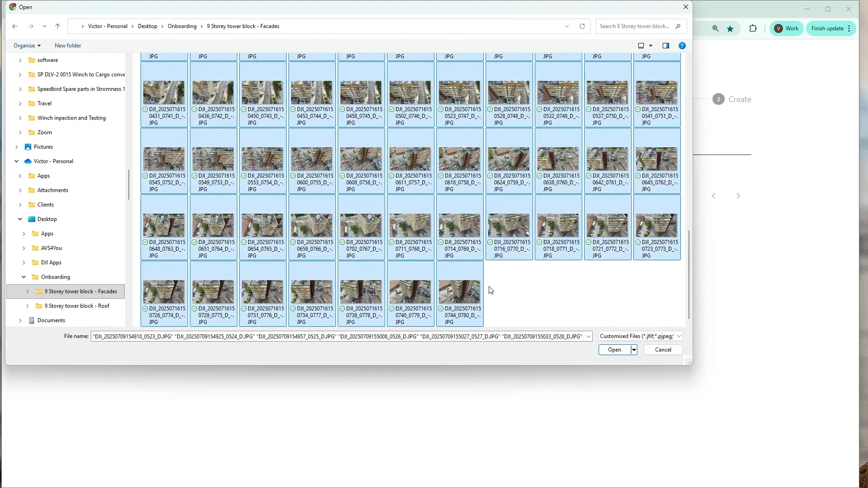Select the DJI 0744_0780 image thumbnail
Image resolution: width=868 pixels, height=488 pixels.
[459, 292]
